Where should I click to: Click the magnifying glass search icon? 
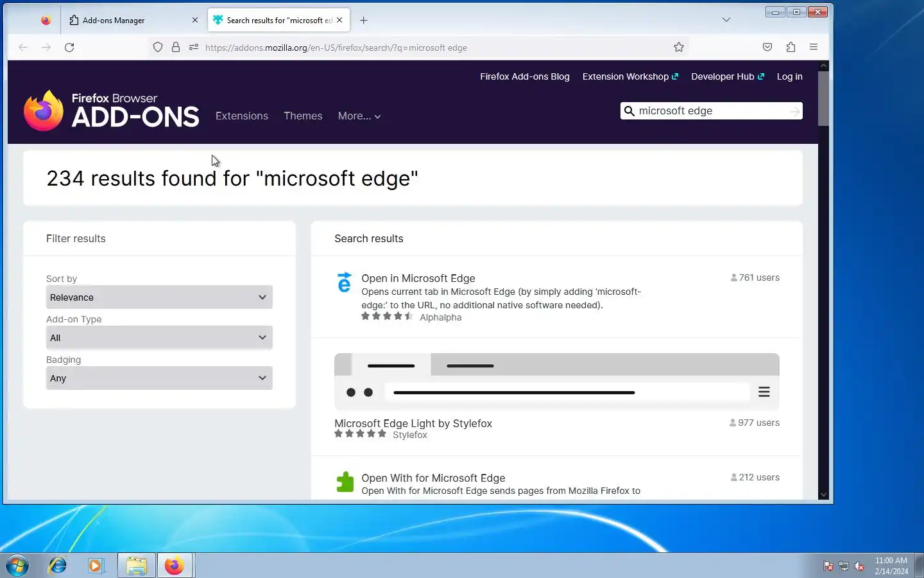[629, 111]
